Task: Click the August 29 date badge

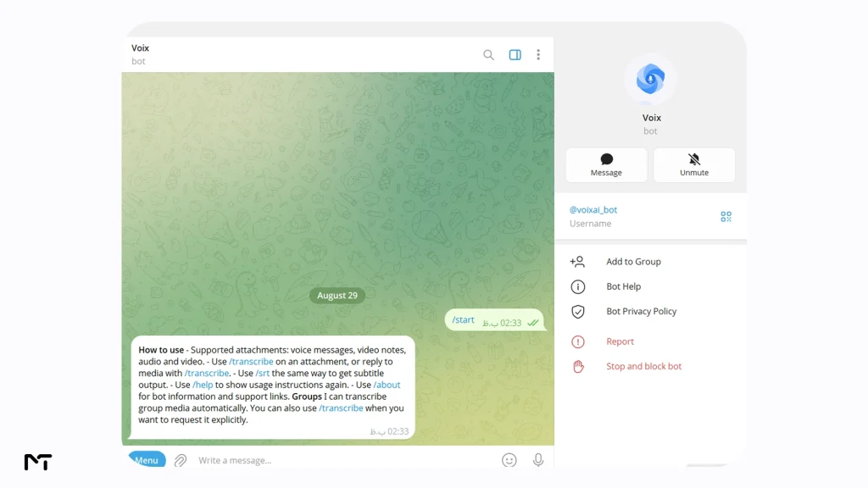Action: click(x=337, y=296)
